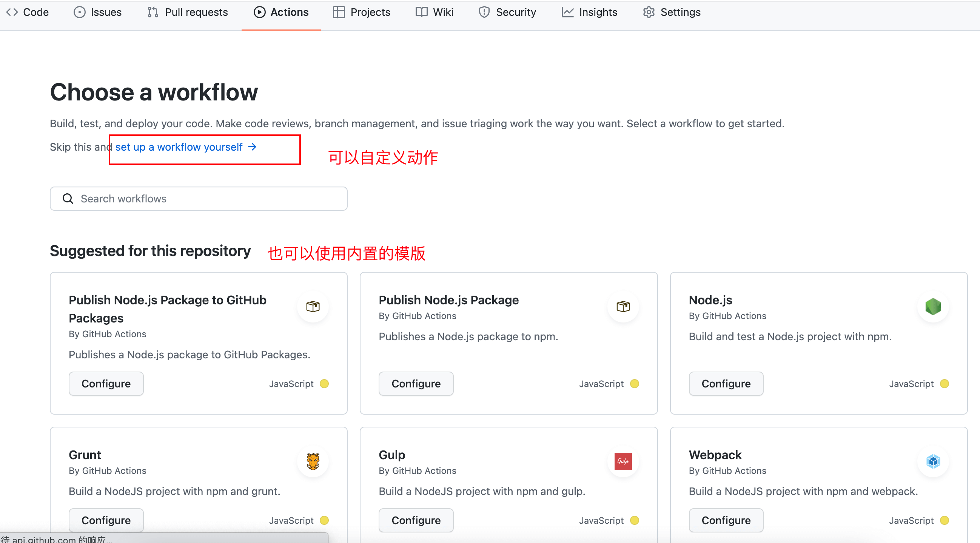Click the Code angle-brackets icon
This screenshot has width=980, height=543.
(12, 12)
